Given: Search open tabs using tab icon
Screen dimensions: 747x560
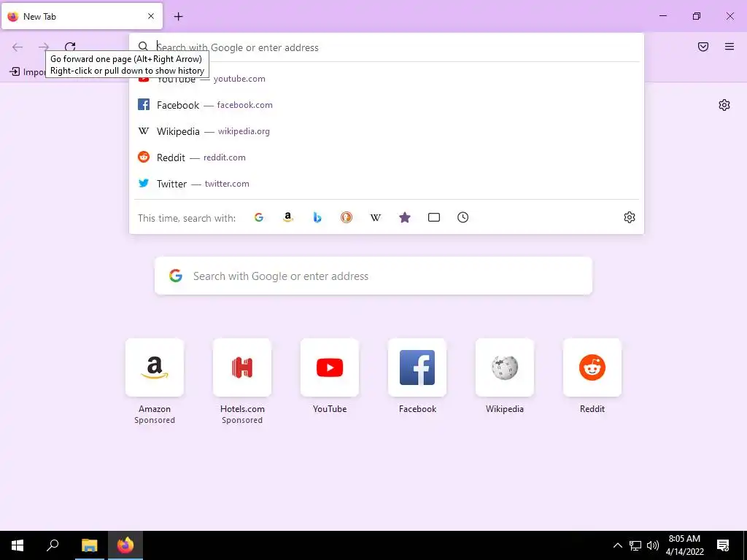Looking at the screenshot, I should (x=433, y=217).
